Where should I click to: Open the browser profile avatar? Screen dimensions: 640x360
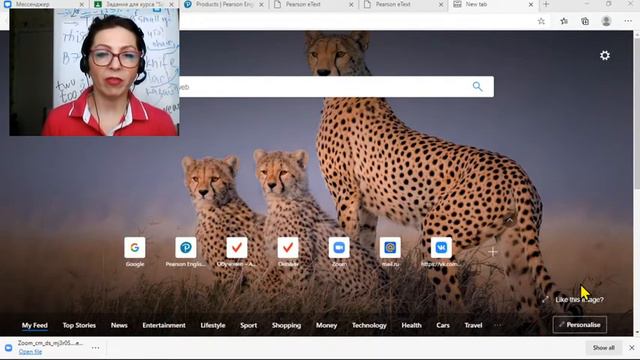(606, 21)
